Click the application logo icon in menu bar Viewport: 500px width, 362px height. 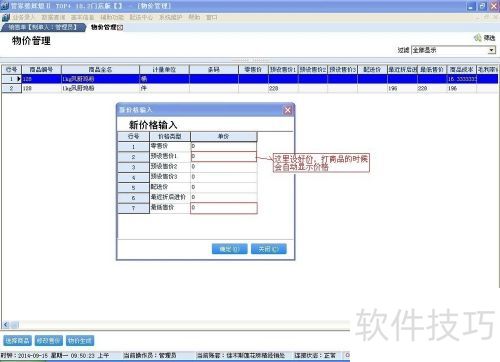coord(5,17)
